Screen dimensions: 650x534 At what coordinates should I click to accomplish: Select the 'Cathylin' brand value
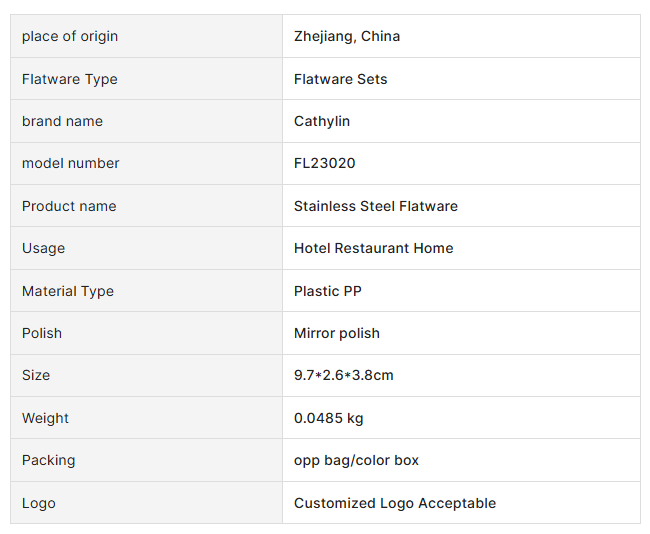322,121
